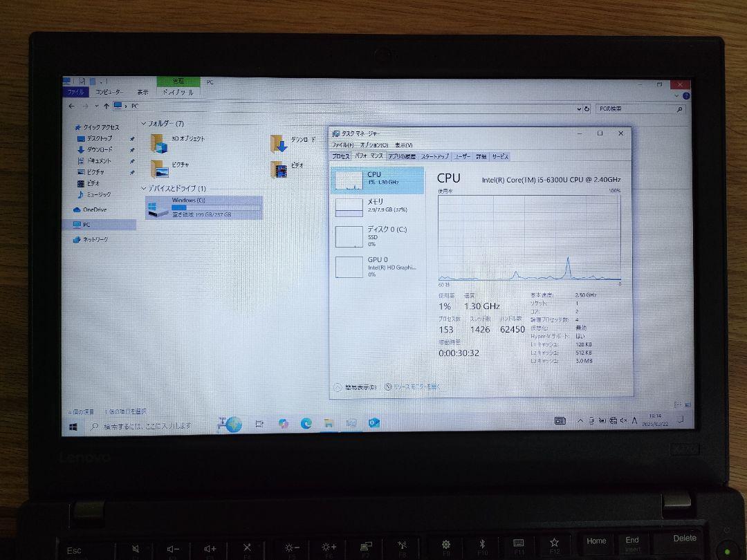Go back using Explorer's back arrow

71,106
